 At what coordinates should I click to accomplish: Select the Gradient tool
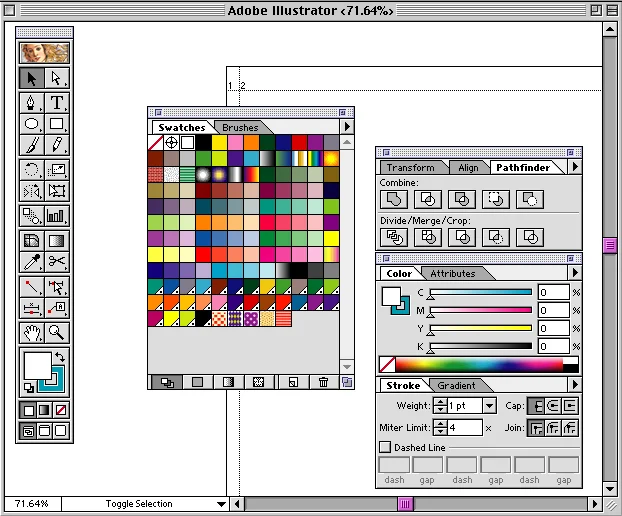[56, 240]
